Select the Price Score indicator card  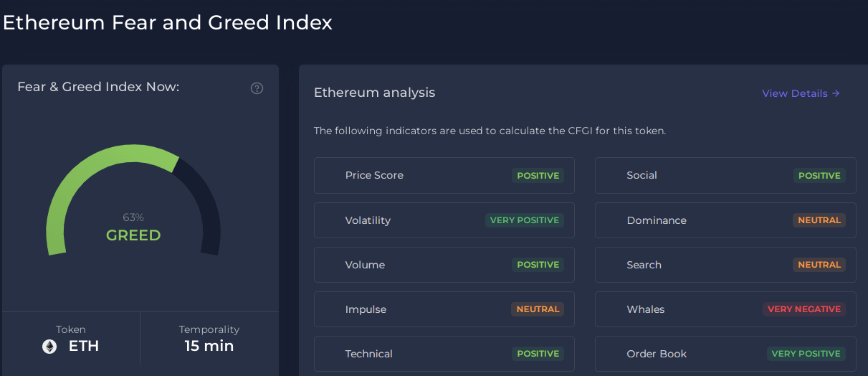click(x=444, y=175)
